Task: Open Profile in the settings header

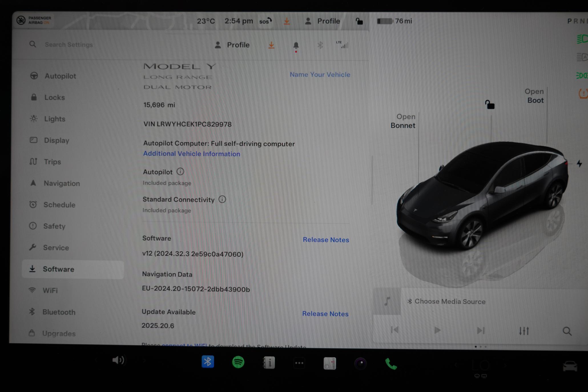Action: click(x=232, y=45)
